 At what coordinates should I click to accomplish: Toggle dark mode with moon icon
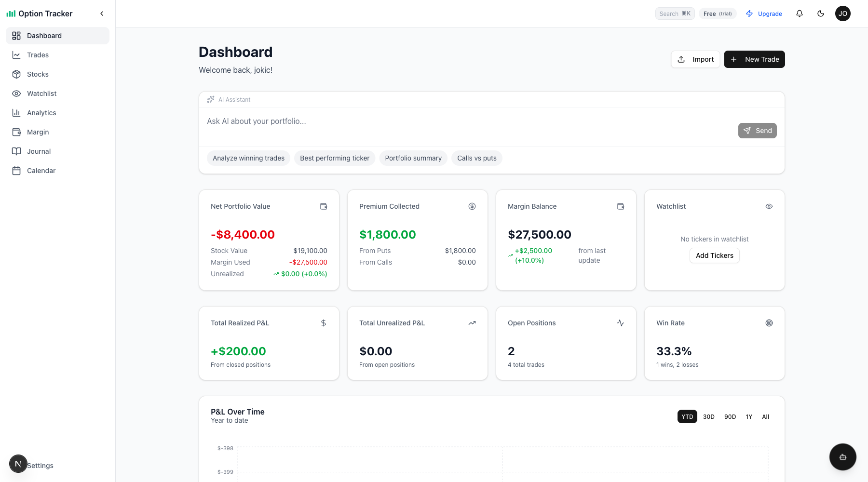[x=820, y=13]
